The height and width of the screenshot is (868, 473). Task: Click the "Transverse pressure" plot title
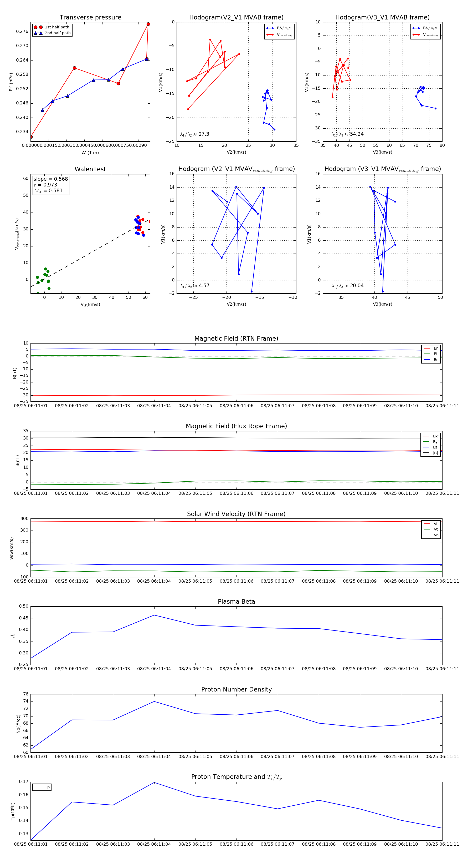pyautogui.click(x=90, y=17)
